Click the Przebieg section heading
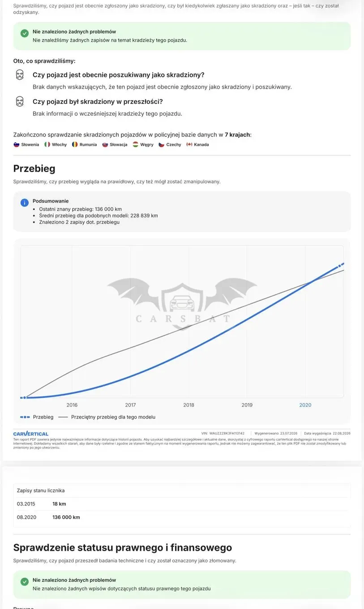The width and height of the screenshot is (364, 609). click(34, 169)
